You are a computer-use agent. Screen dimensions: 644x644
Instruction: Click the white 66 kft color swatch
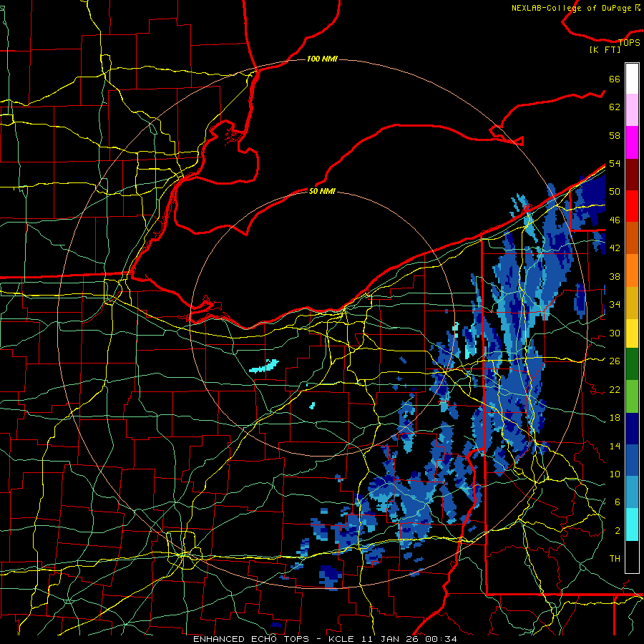[x=632, y=79]
